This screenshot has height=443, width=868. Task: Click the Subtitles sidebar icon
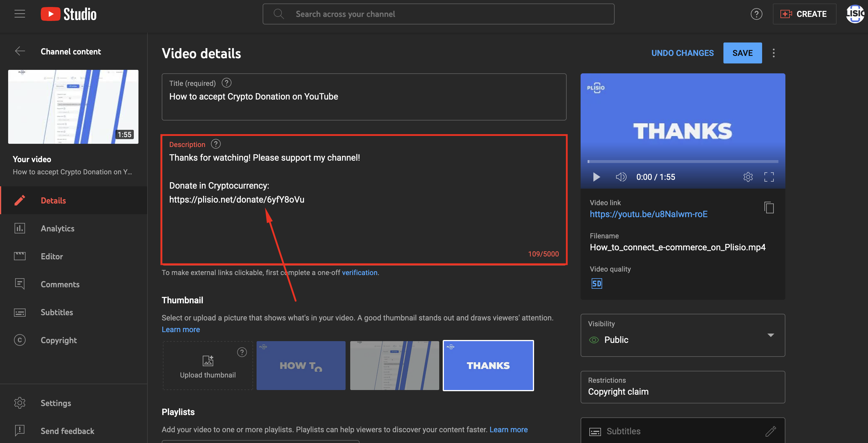pyautogui.click(x=20, y=313)
